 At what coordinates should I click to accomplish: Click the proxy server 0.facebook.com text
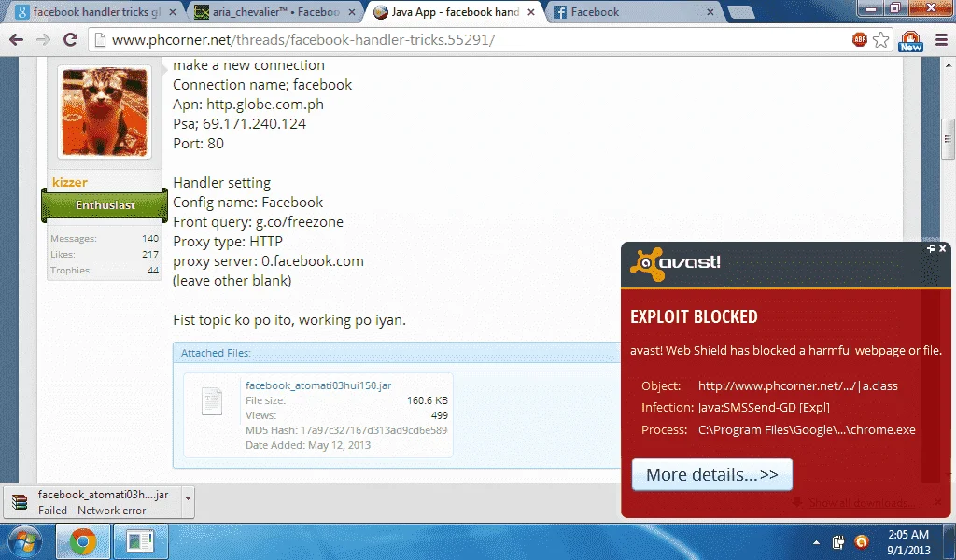pyautogui.click(x=268, y=260)
